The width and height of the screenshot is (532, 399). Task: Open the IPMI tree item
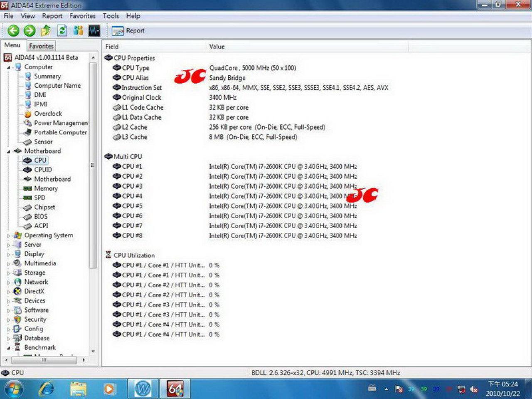click(x=40, y=104)
